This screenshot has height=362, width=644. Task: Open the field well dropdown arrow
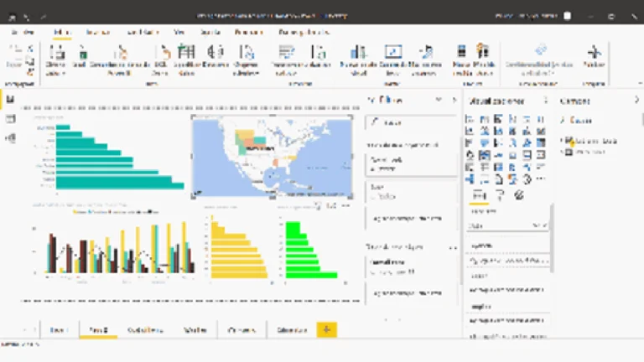pos(536,225)
